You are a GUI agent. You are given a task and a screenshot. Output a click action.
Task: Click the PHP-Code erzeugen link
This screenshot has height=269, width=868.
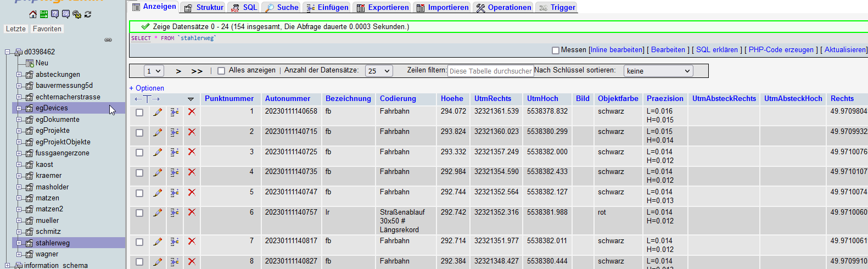coord(781,49)
